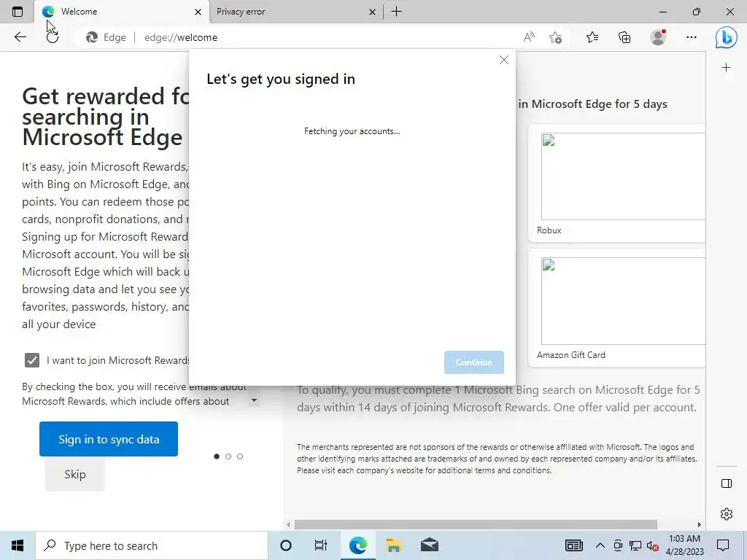The height and width of the screenshot is (560, 747).
Task: Add a sidebar app with plus icon
Action: click(x=726, y=68)
